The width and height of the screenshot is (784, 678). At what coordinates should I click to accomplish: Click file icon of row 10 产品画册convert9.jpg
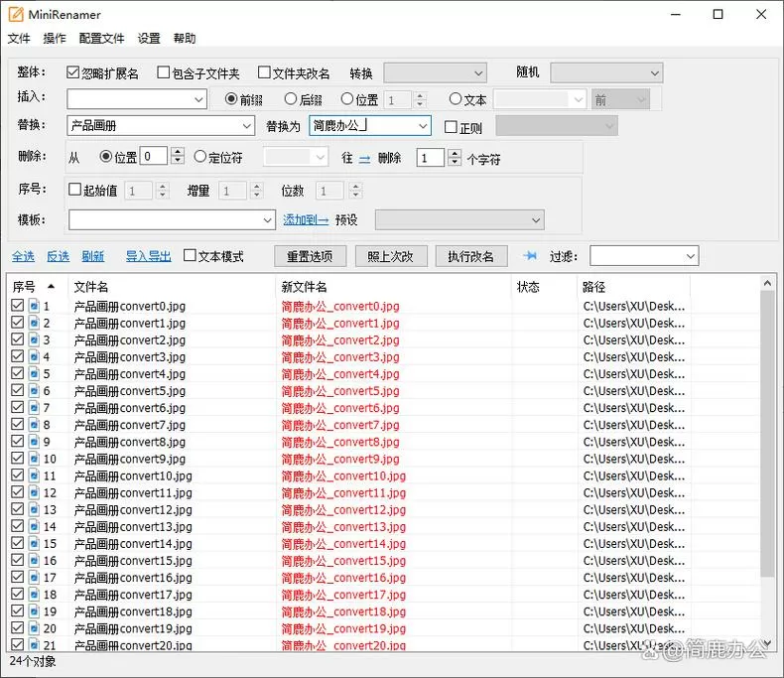click(34, 459)
